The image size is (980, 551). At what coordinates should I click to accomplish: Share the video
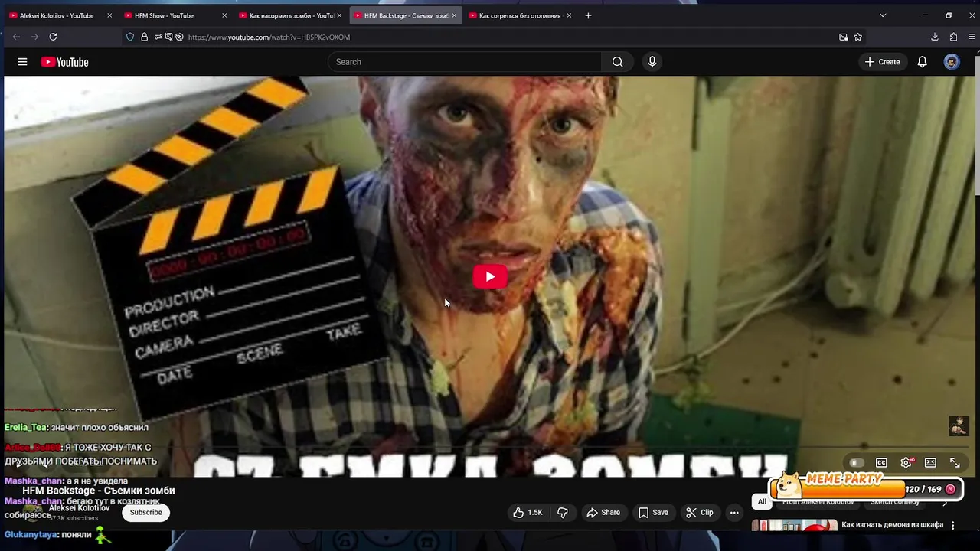coord(603,513)
